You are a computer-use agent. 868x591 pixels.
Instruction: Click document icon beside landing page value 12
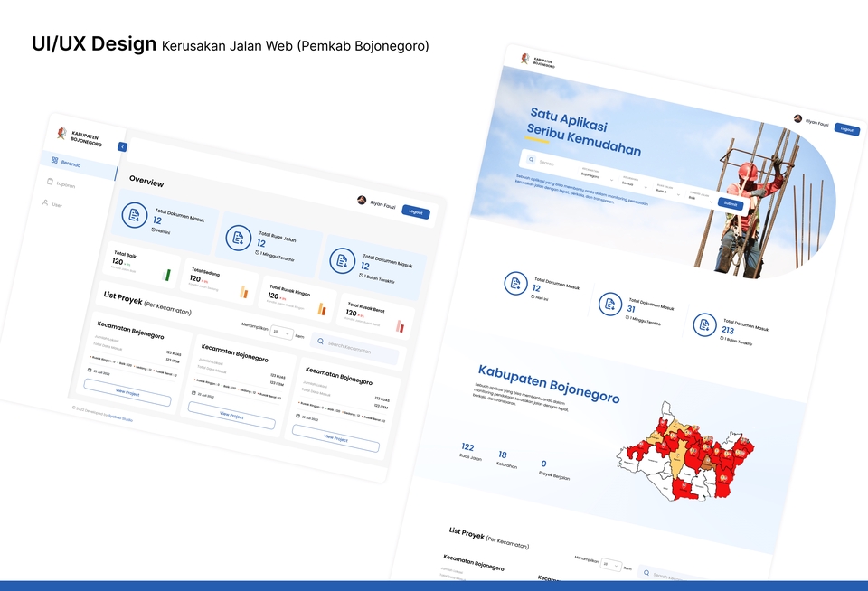(515, 284)
